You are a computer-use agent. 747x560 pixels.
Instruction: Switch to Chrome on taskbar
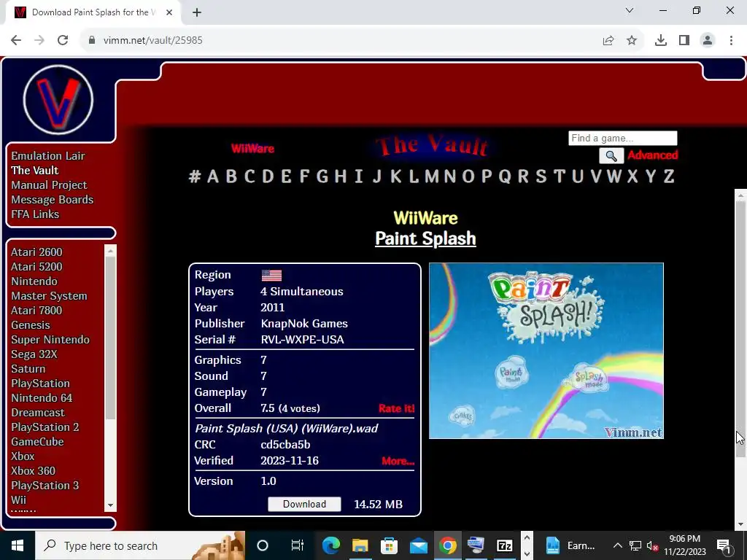pyautogui.click(x=447, y=545)
